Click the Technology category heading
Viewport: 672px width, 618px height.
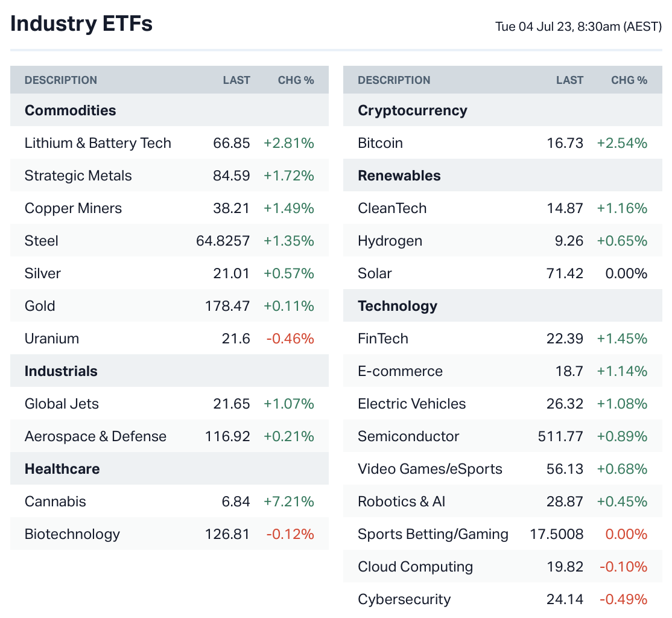pyautogui.click(x=397, y=306)
